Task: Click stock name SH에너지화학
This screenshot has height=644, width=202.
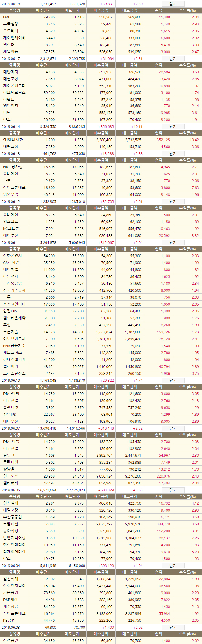Action: pos(13,140)
